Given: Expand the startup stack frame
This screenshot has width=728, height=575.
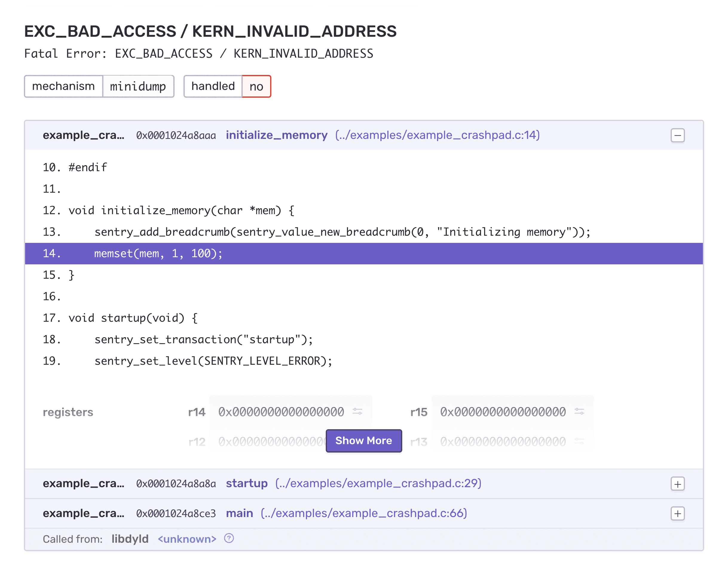Looking at the screenshot, I should coord(677,484).
